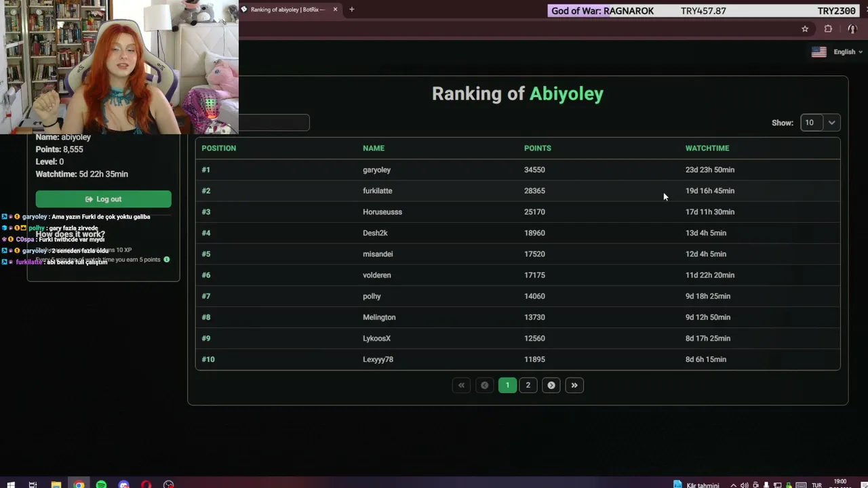Screen dimensions: 868x488
Task: Open Spotify from the taskbar
Action: click(101, 485)
